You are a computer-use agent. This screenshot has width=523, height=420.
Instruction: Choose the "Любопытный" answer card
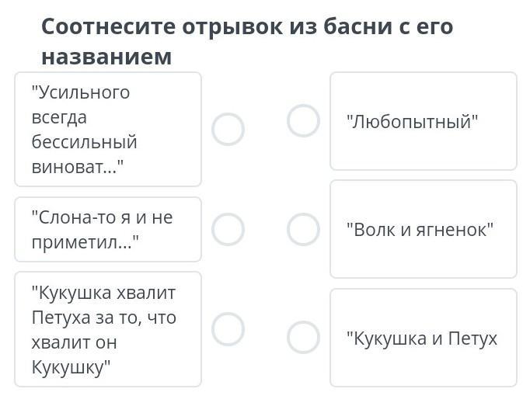click(x=424, y=121)
